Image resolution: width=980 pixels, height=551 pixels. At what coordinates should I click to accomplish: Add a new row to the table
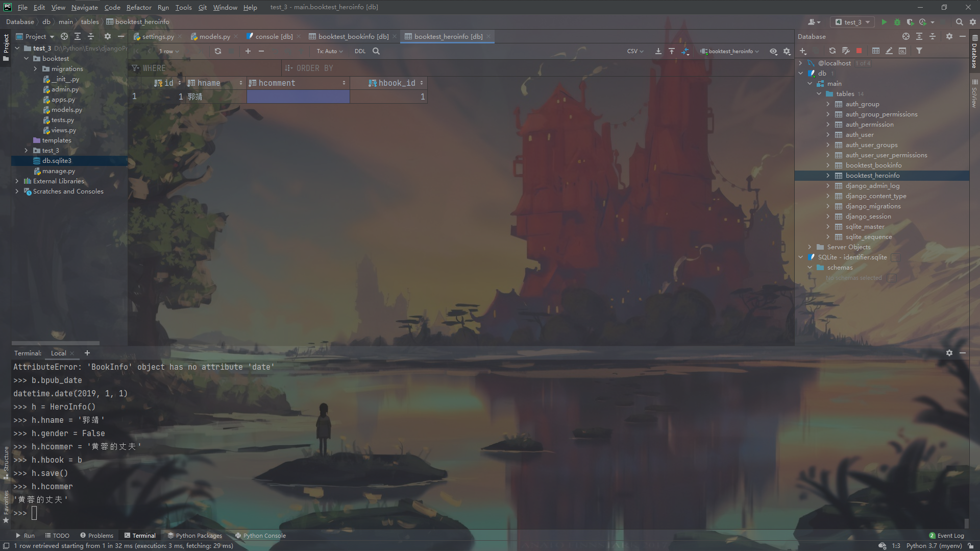248,51
